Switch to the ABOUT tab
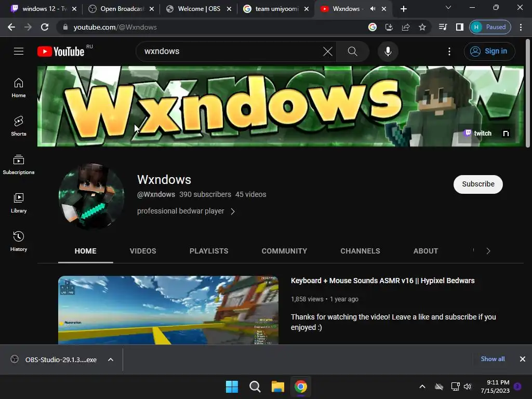Image resolution: width=532 pixels, height=399 pixels. (425, 251)
